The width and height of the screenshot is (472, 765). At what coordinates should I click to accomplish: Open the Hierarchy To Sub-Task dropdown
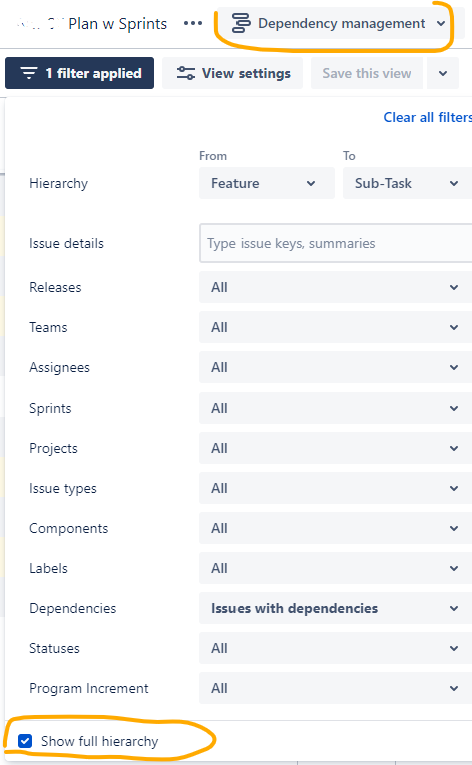(x=408, y=183)
